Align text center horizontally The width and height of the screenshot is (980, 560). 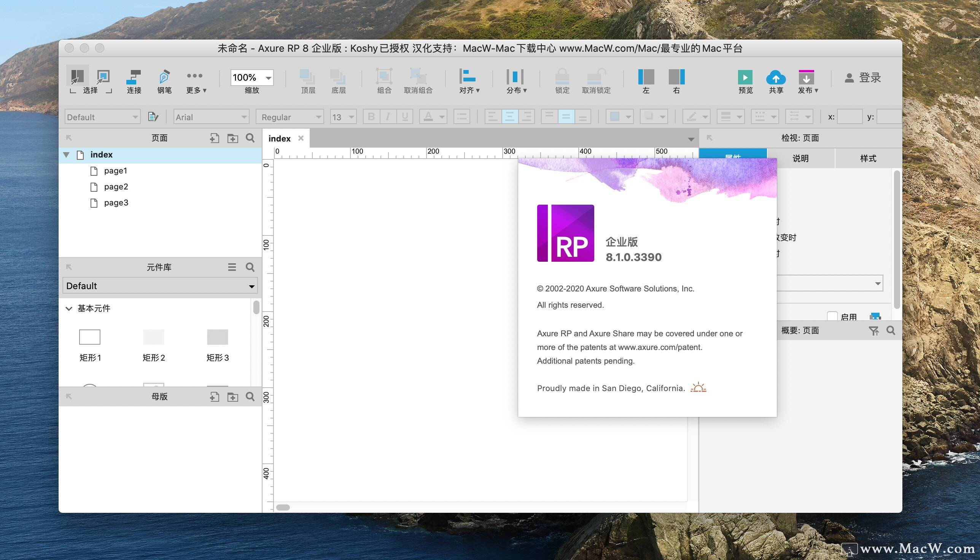pos(510,116)
